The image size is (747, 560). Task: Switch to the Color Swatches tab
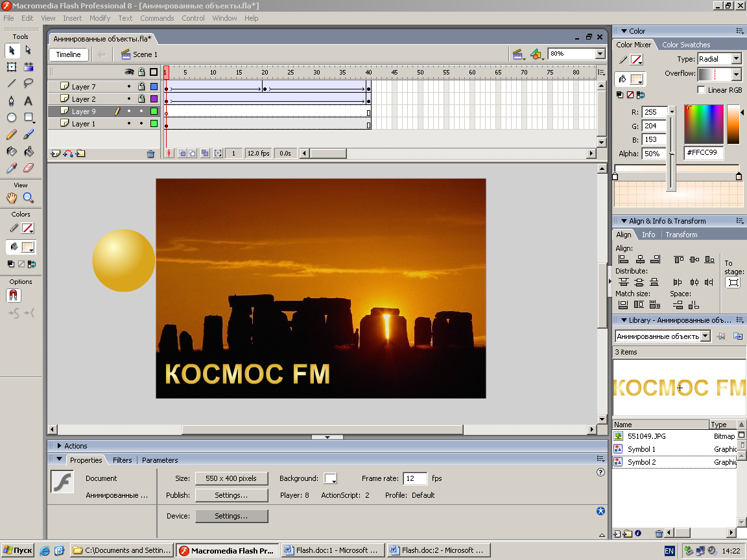685,44
